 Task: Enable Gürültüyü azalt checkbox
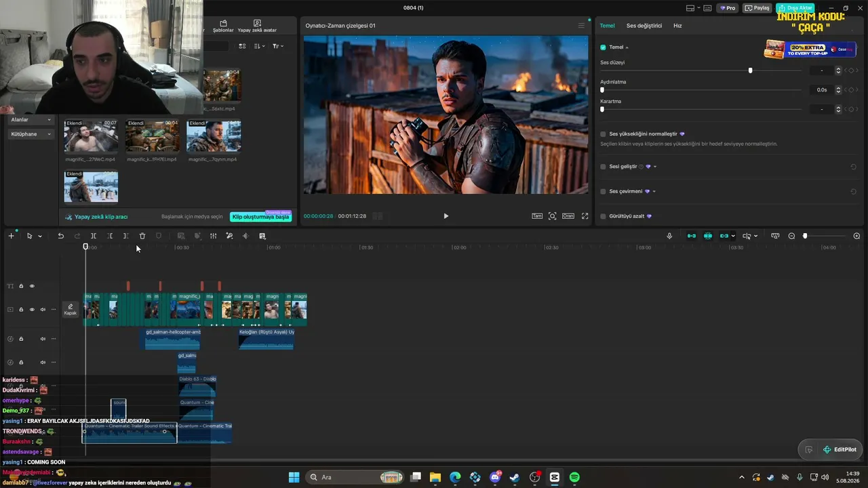point(603,216)
